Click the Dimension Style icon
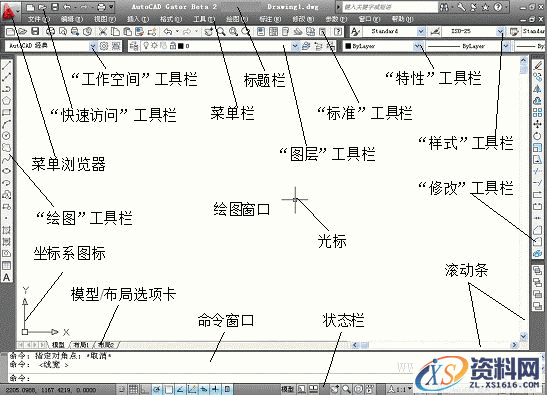Image resolution: width=547 pixels, height=395 pixels. (435, 32)
